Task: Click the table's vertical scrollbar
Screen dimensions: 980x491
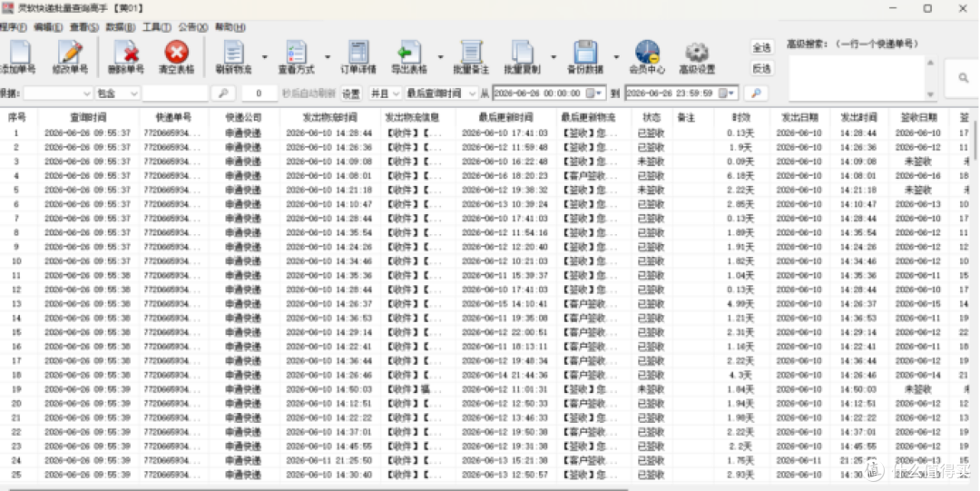Action: click(975, 142)
